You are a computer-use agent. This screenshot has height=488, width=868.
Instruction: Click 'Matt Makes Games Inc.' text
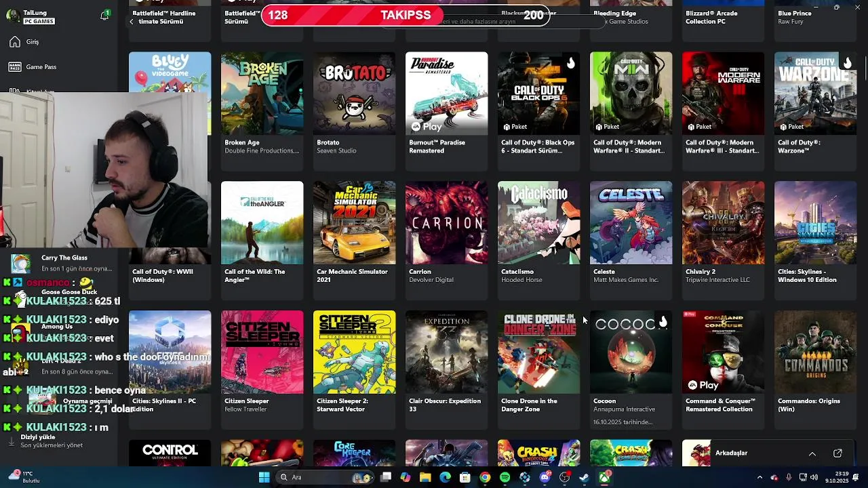click(x=626, y=280)
